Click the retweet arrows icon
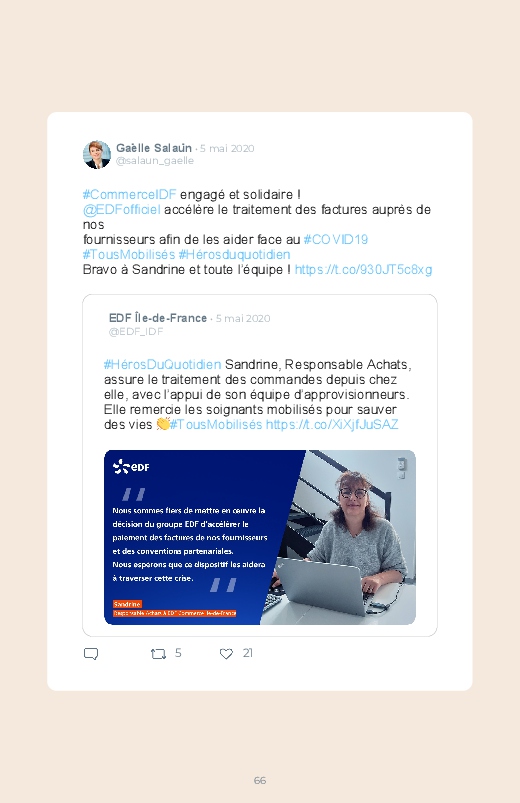Viewport: 520px width, 803px height. 158,654
